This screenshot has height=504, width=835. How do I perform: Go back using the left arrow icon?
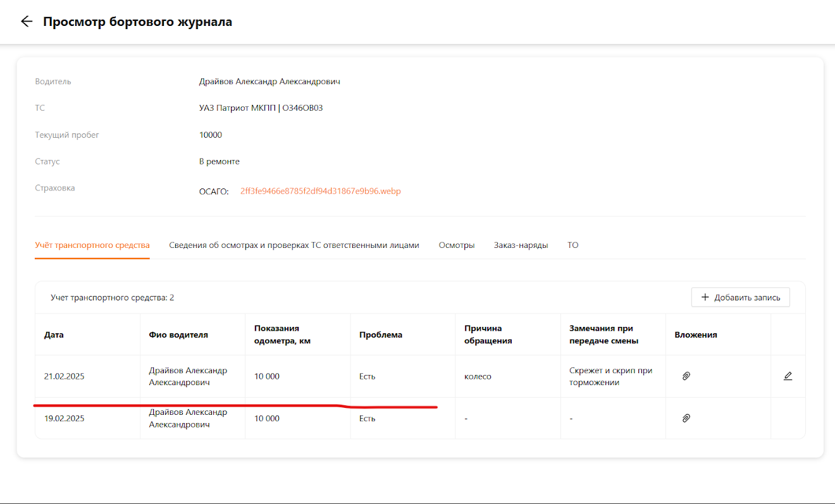[x=26, y=22]
